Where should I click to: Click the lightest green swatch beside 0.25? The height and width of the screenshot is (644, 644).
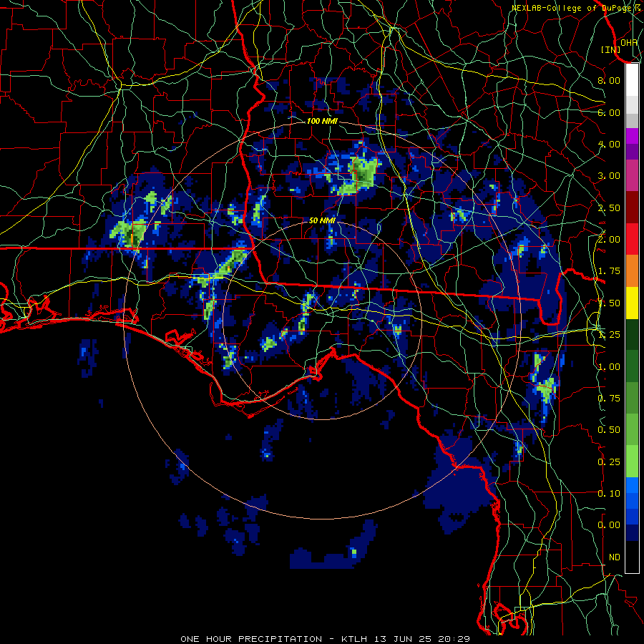click(632, 462)
